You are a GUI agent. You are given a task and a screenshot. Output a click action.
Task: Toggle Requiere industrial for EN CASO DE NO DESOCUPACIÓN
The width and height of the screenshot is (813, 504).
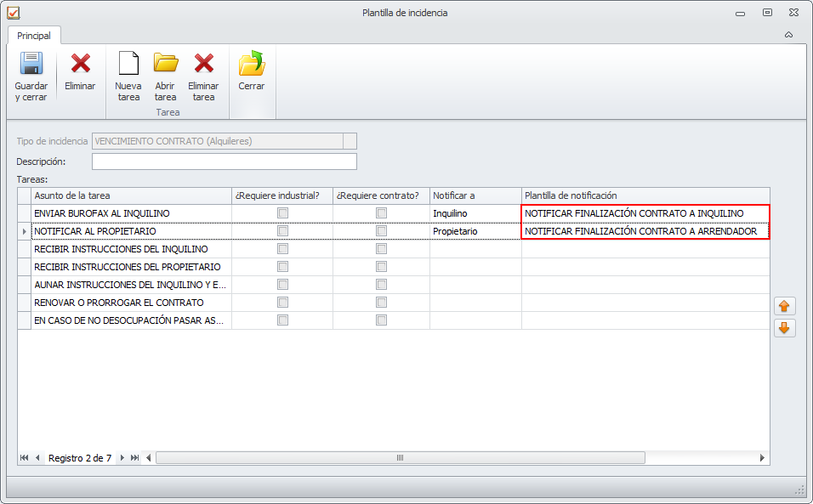coord(282,320)
